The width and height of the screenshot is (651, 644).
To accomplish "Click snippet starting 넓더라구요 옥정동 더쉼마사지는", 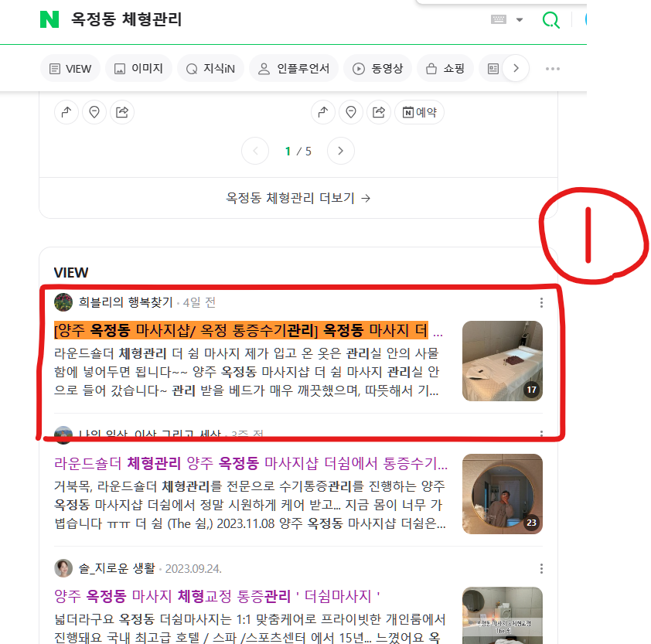I will tap(250, 628).
